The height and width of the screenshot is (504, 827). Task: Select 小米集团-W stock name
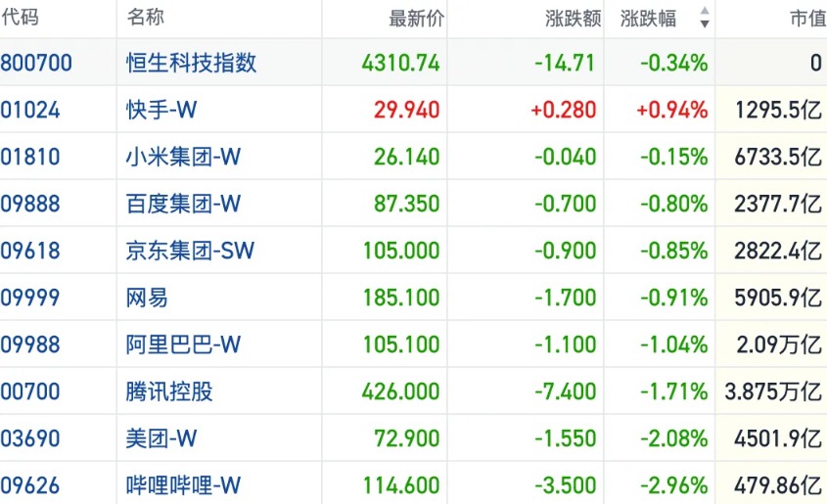(183, 158)
